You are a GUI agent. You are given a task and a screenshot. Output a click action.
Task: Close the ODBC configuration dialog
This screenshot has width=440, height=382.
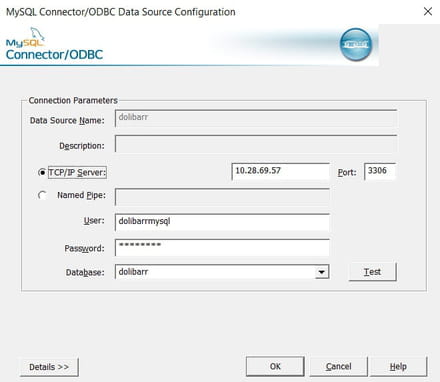coord(428,12)
